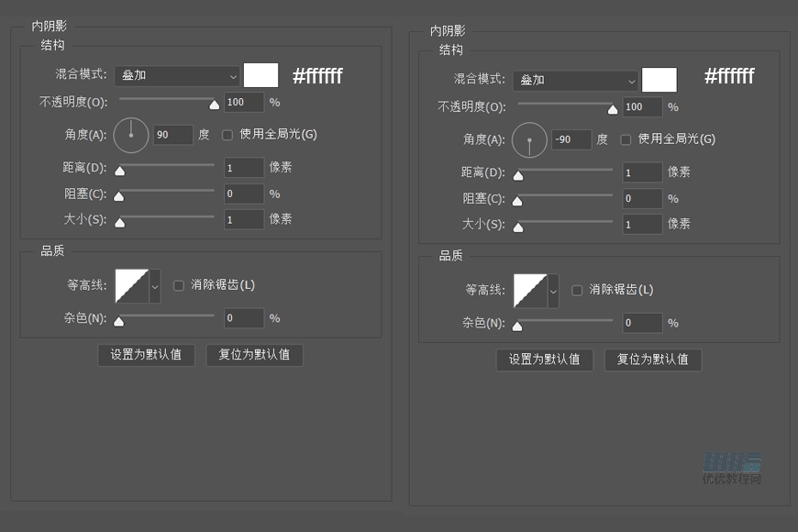The image size is (798, 532).
Task: Click the angle dial set to 90 degrees
Action: click(x=130, y=135)
